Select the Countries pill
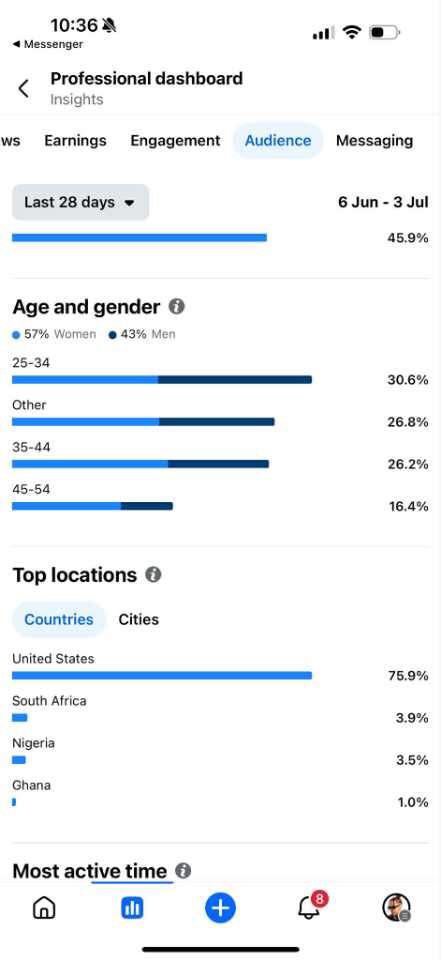This screenshot has height=960, width=441. [x=59, y=619]
